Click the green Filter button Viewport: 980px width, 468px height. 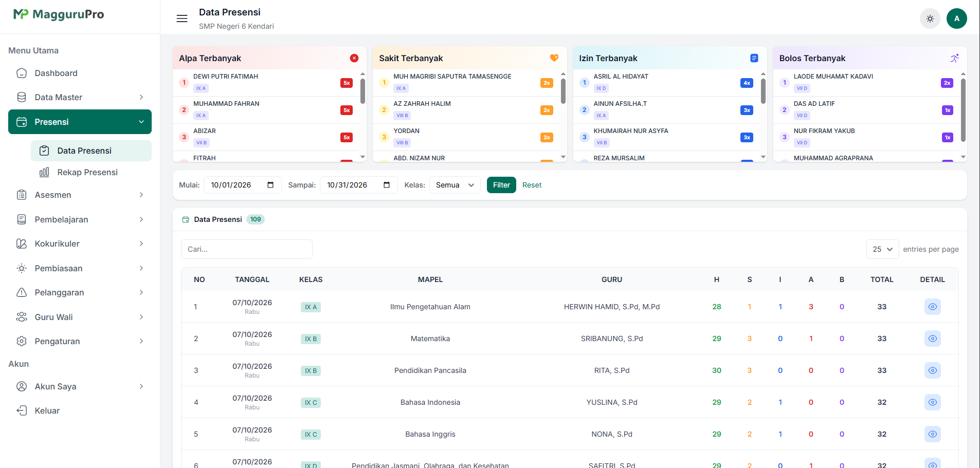coord(501,185)
